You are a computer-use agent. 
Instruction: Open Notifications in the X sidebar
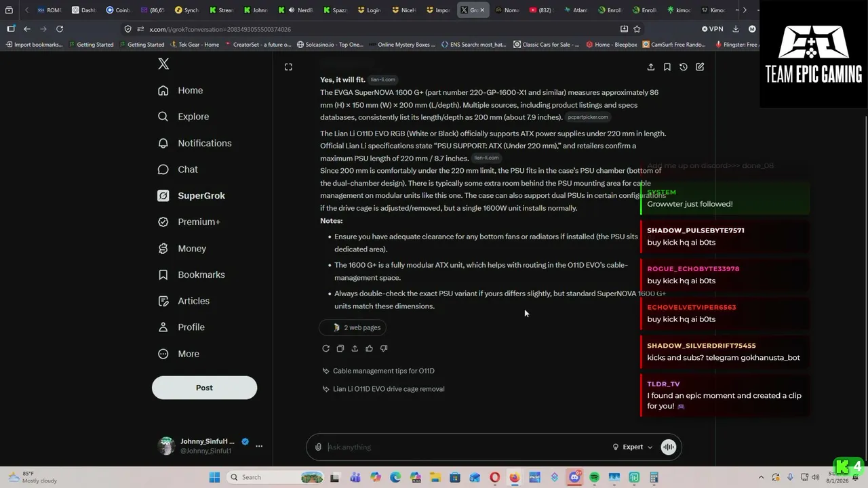195,143
